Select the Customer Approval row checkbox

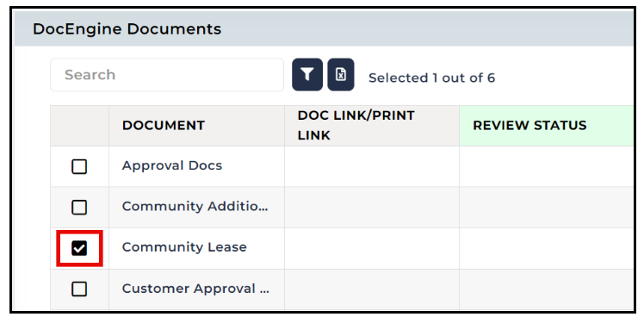click(79, 289)
